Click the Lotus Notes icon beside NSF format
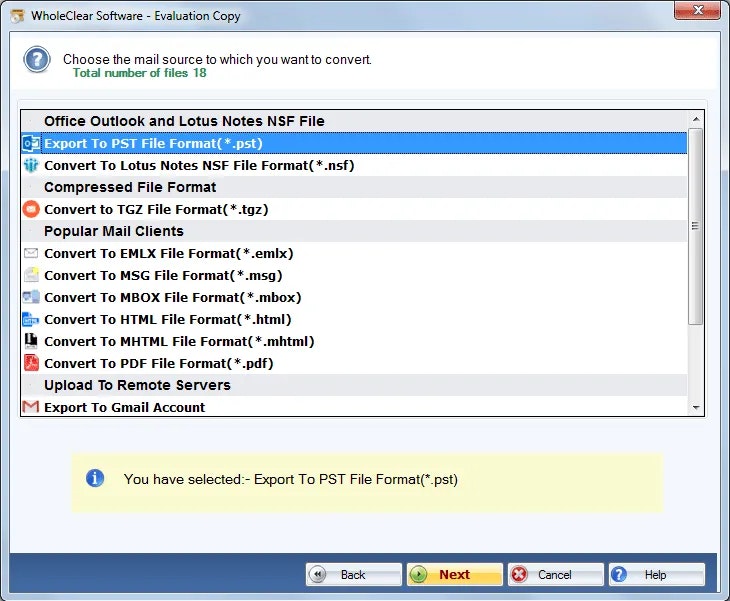730x601 pixels. click(31, 165)
